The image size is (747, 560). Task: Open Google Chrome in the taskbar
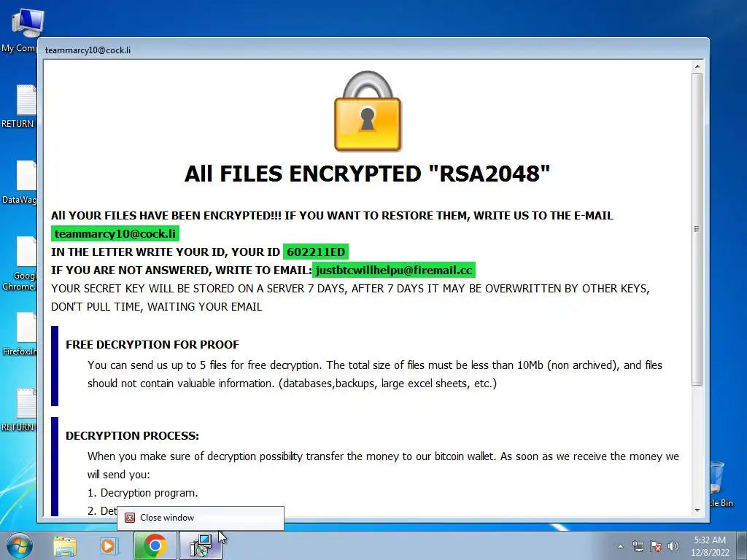(x=155, y=545)
